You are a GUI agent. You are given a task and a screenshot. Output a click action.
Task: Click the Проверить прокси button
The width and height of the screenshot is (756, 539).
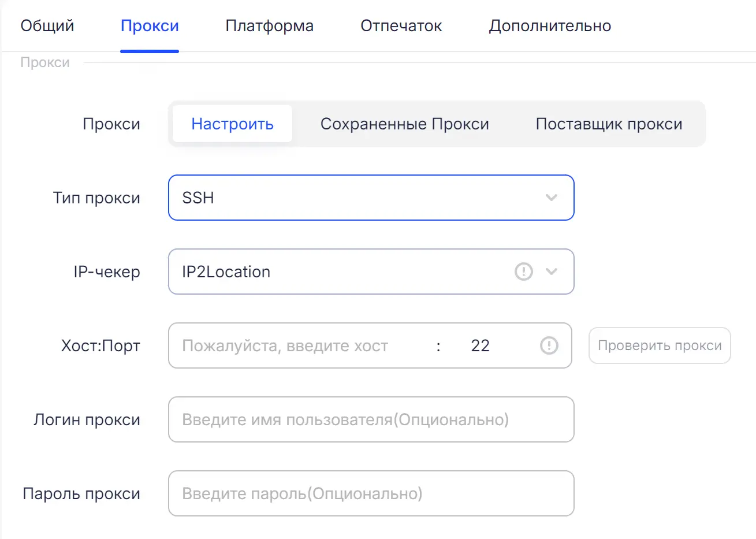[660, 345]
